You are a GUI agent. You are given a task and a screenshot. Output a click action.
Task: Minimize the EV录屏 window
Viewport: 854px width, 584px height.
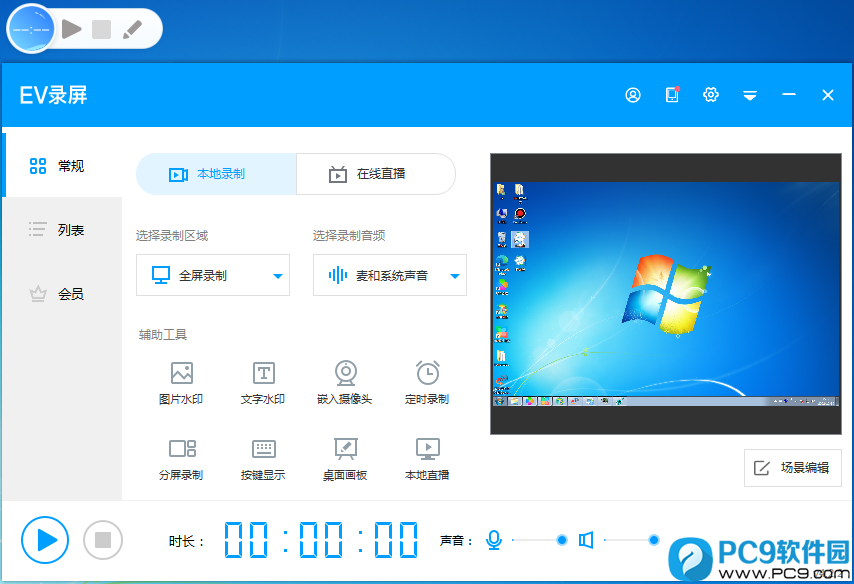pyautogui.click(x=789, y=95)
